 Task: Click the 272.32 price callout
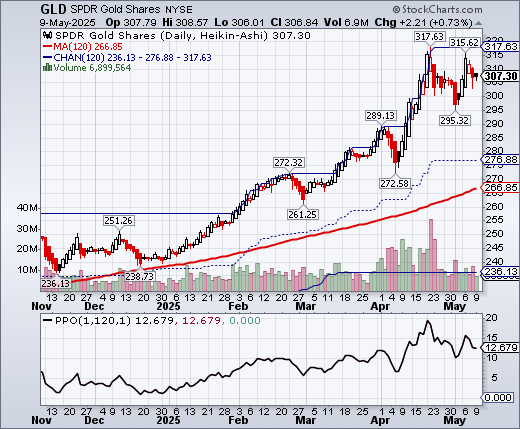[288, 163]
